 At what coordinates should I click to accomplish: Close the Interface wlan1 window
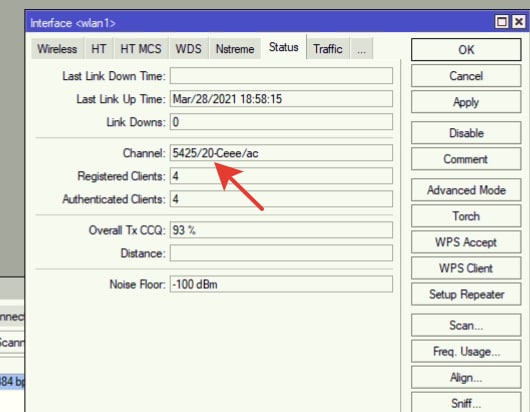pos(519,22)
